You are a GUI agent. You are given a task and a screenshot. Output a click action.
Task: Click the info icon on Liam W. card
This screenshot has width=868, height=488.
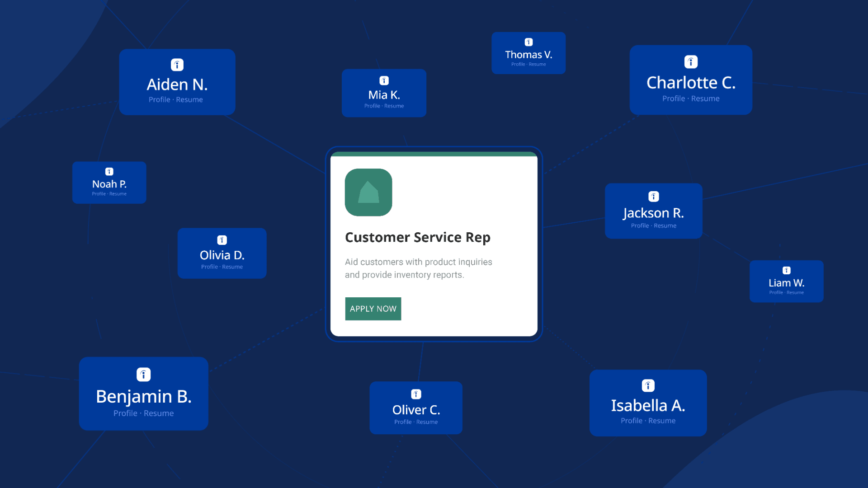click(787, 270)
